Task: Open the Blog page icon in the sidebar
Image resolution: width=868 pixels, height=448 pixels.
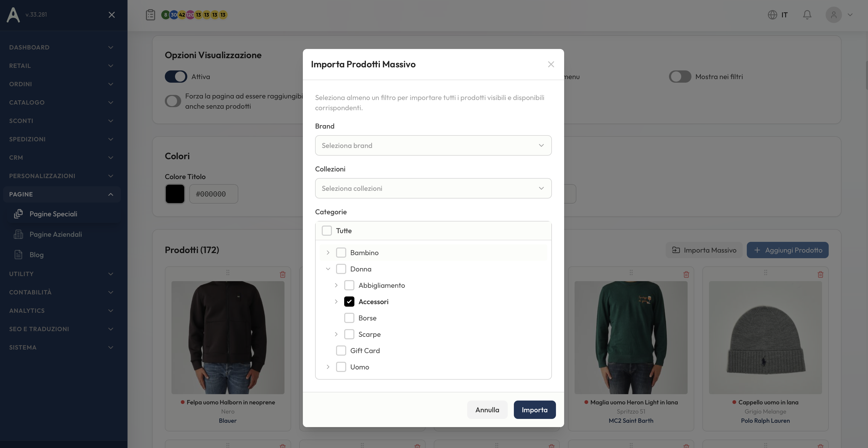Action: (18, 255)
